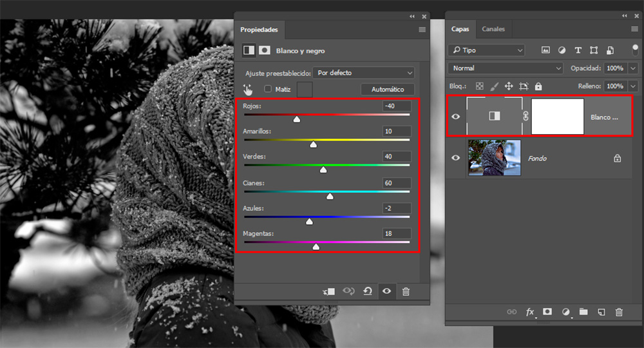
Task: Click the adjustment layer icon in Propiedades
Action: pos(249,50)
